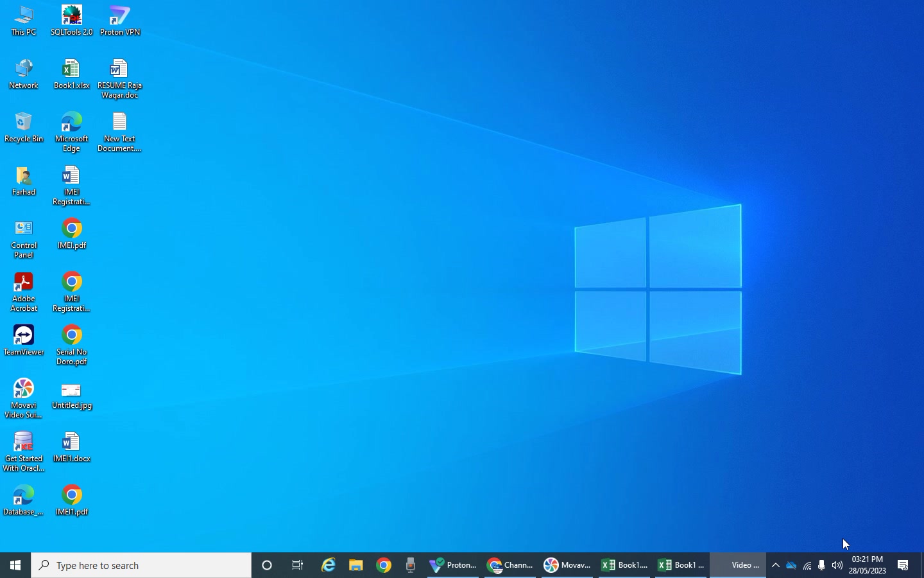Switch to the Movavi taskbar window
The height and width of the screenshot is (578, 924).
[x=567, y=566]
